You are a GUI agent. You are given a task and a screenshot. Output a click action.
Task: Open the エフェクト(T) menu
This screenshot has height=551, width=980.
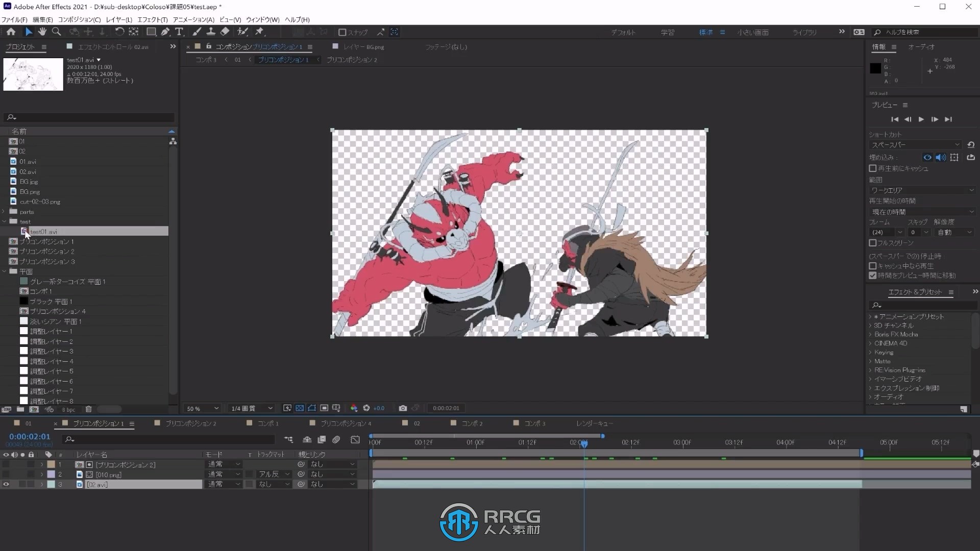pyautogui.click(x=152, y=19)
